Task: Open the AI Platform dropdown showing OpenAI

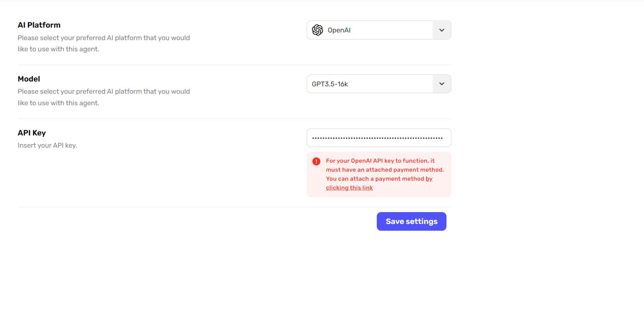Action: coord(379,30)
